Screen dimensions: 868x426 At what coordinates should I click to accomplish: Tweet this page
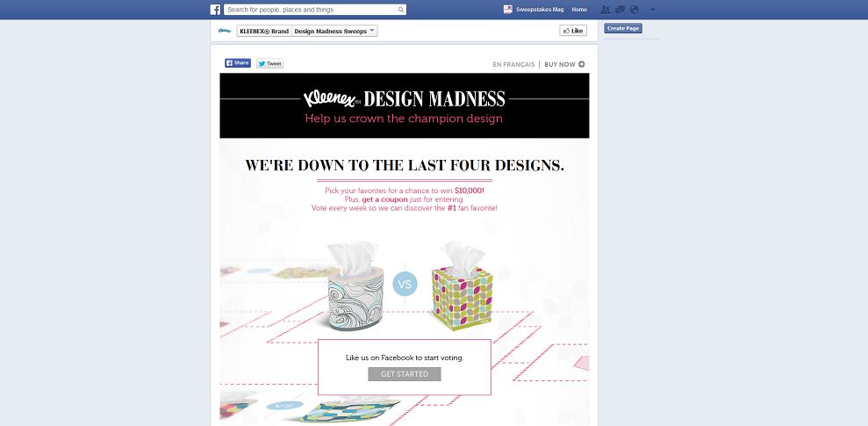pos(269,63)
